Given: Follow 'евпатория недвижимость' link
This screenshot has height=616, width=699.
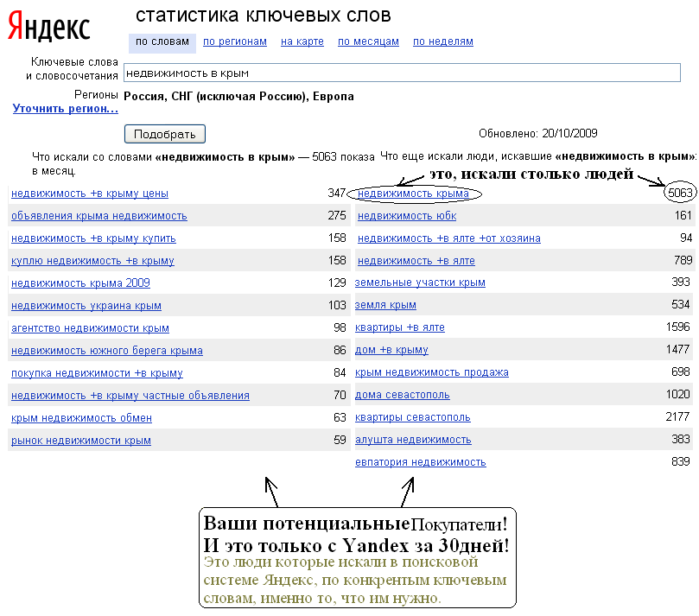Looking at the screenshot, I should pos(421,462).
